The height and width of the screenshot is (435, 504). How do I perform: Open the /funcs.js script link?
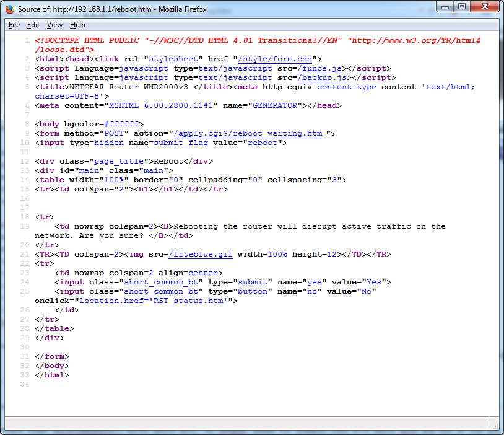(319, 69)
